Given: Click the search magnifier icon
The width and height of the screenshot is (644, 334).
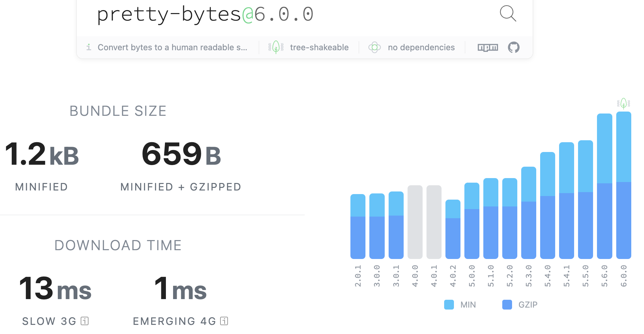Looking at the screenshot, I should 508,14.
